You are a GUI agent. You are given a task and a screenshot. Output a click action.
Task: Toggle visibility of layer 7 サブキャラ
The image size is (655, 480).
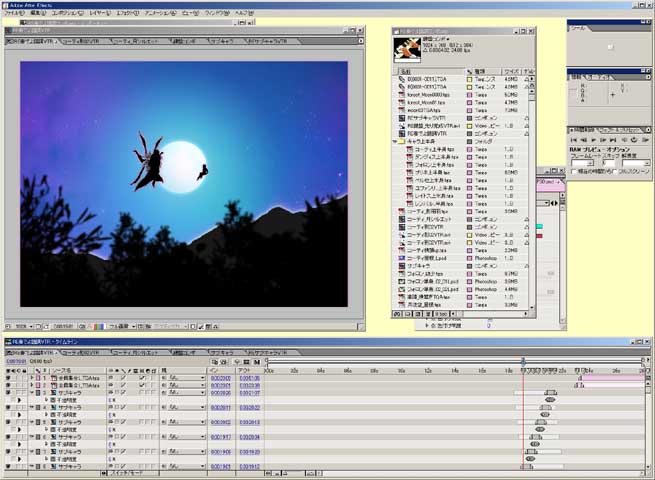click(x=8, y=452)
